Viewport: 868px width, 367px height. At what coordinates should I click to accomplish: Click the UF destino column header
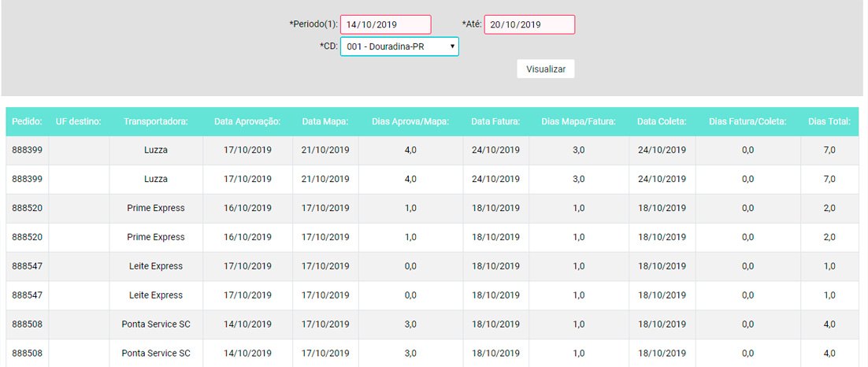79,122
